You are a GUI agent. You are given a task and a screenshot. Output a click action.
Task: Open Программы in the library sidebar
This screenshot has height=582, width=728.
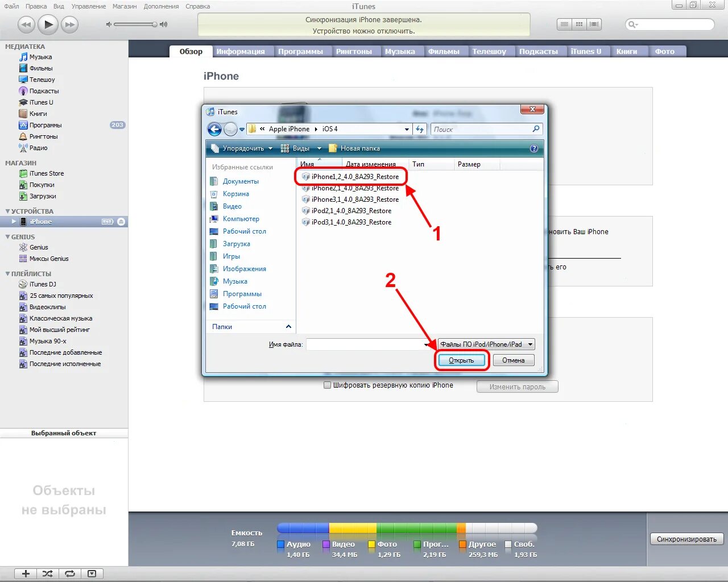[45, 125]
